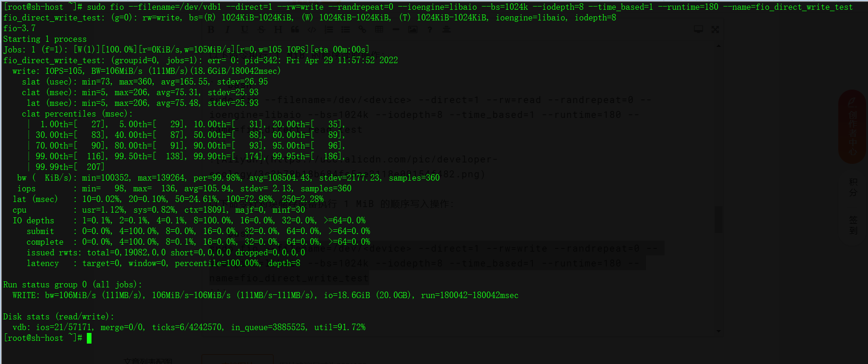Screen dimensions: 868x364
Task: Open the 积分 side panel link
Action: 854,187
